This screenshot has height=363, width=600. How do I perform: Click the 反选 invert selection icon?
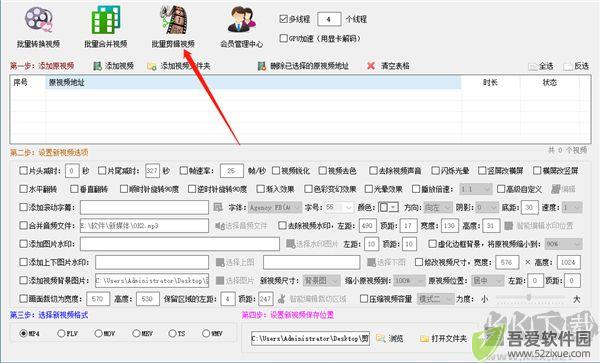pos(568,66)
